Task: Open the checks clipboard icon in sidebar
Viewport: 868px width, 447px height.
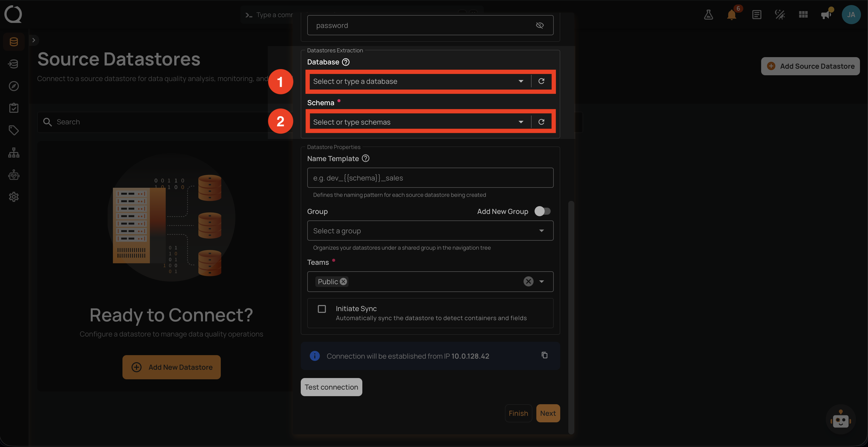Action: 14,108
